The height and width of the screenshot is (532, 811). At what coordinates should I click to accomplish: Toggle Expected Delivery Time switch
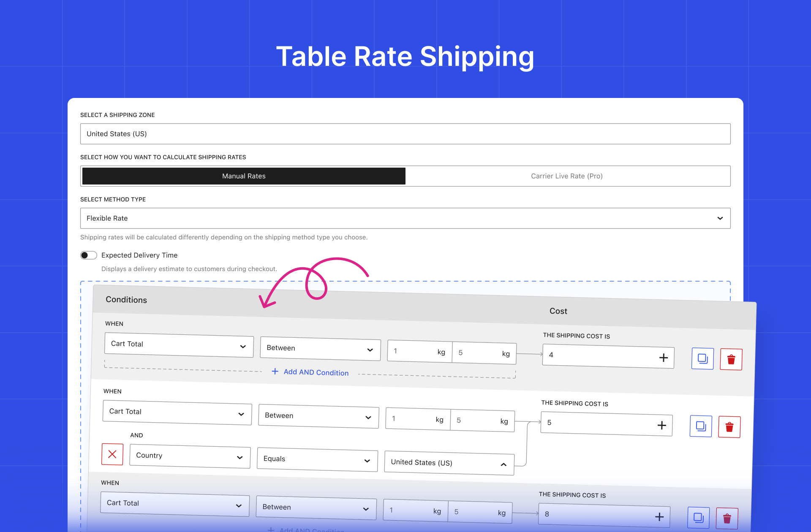pyautogui.click(x=89, y=255)
